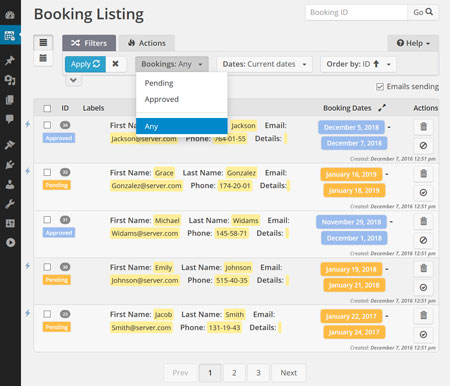Screen dimensions: 450x386
Task: Click lightning icon beside Jacob Smith row
Action: point(28,313)
